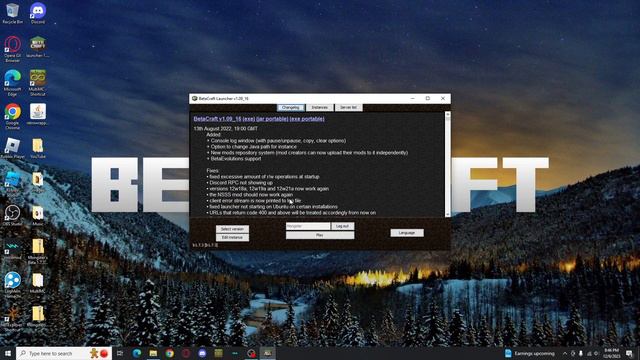The height and width of the screenshot is (360, 640).
Task: Open the Music folder on desktop
Action: pyautogui.click(x=38, y=216)
